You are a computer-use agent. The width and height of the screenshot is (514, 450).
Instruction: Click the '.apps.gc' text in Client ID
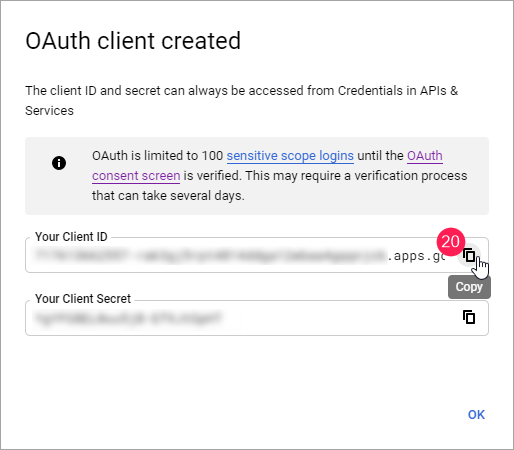(x=416, y=256)
